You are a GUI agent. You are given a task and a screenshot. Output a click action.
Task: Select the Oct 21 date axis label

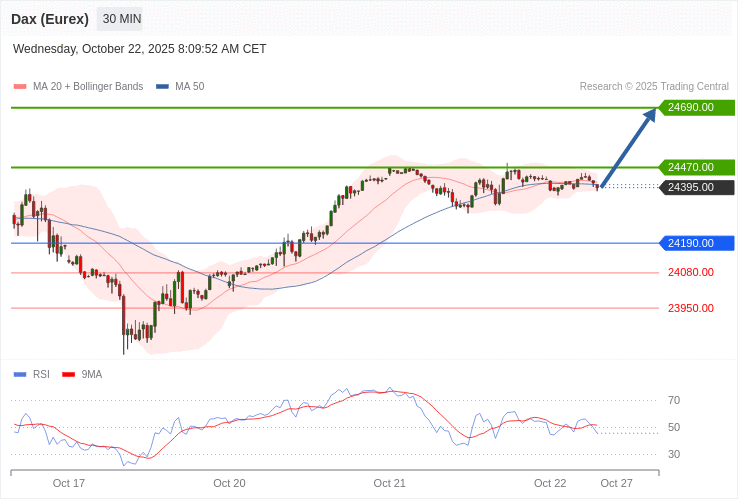pos(389,483)
